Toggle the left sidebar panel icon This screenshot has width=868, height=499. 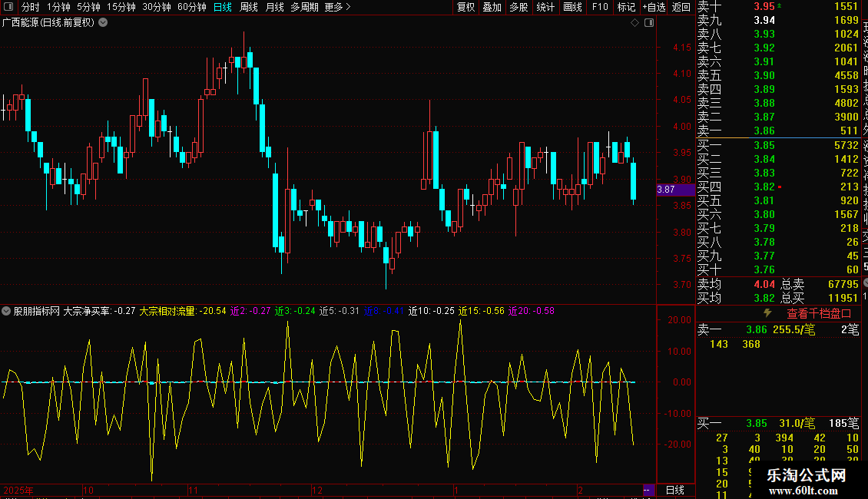click(x=8, y=7)
